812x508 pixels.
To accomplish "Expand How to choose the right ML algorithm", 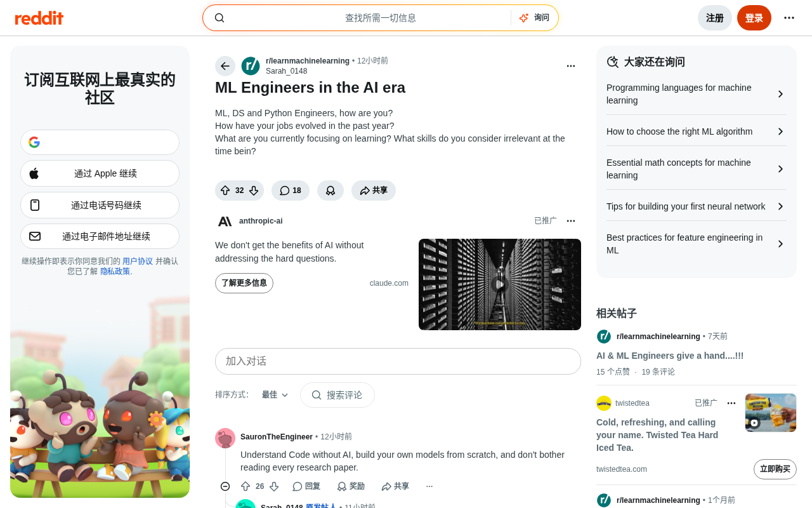I will tap(697, 131).
